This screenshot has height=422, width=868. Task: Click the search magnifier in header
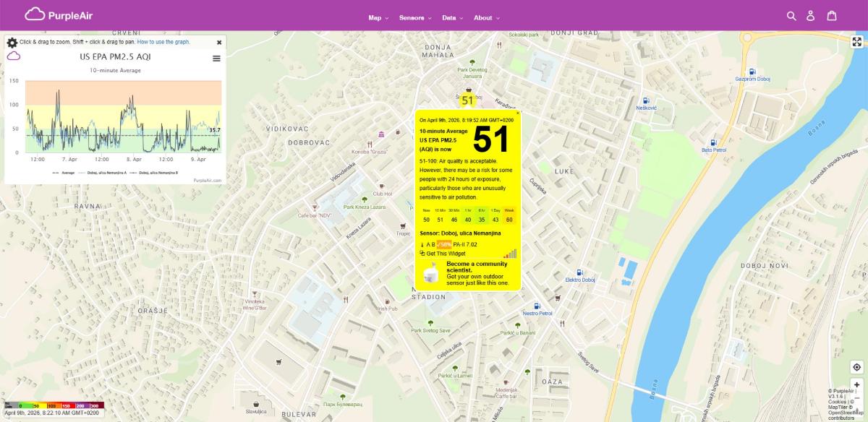pos(791,16)
